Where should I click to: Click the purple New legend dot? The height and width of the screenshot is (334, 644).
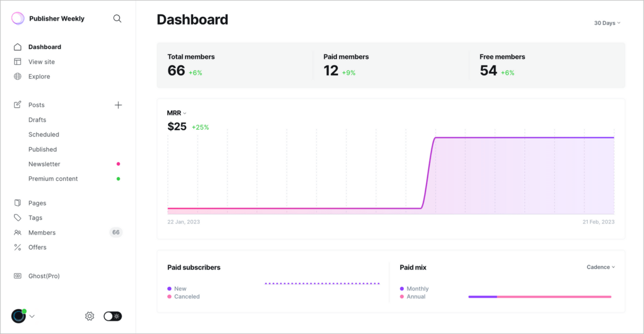tap(169, 289)
